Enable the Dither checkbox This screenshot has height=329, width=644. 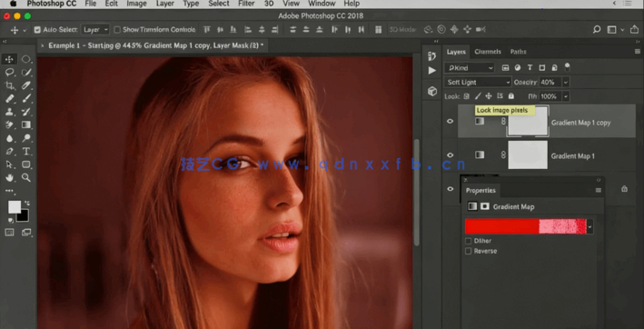click(468, 241)
